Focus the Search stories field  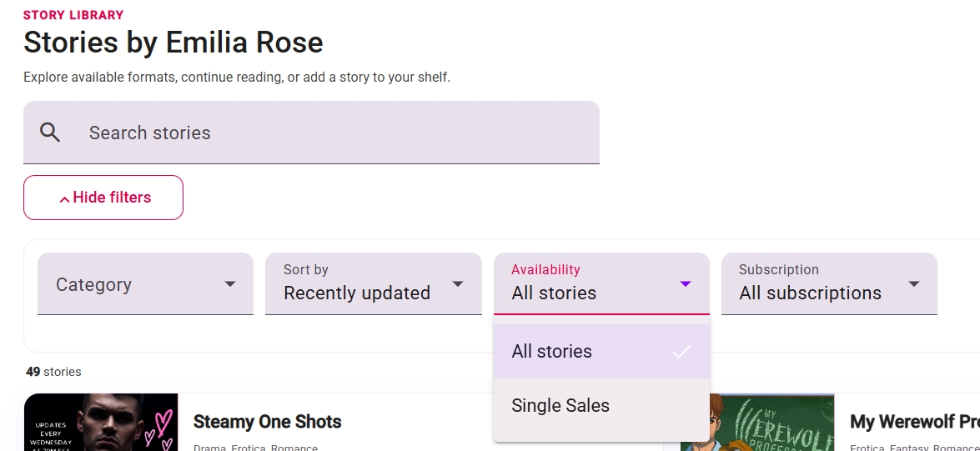coord(311,133)
